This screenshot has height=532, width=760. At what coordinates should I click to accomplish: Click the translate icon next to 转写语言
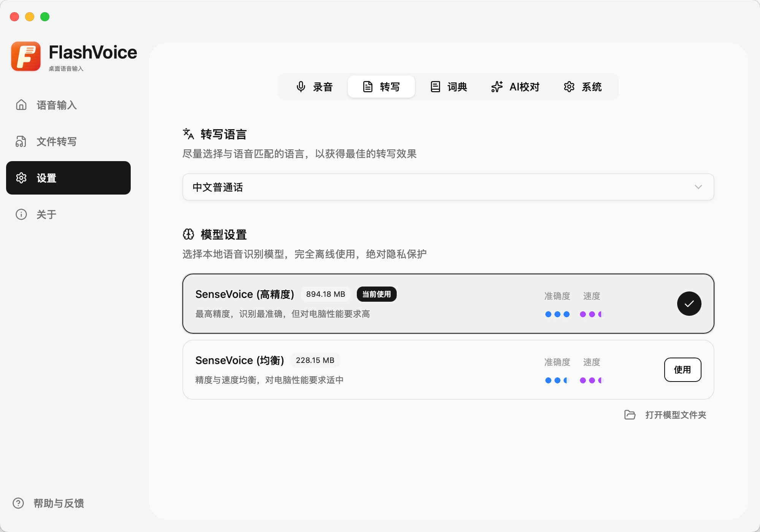click(188, 134)
